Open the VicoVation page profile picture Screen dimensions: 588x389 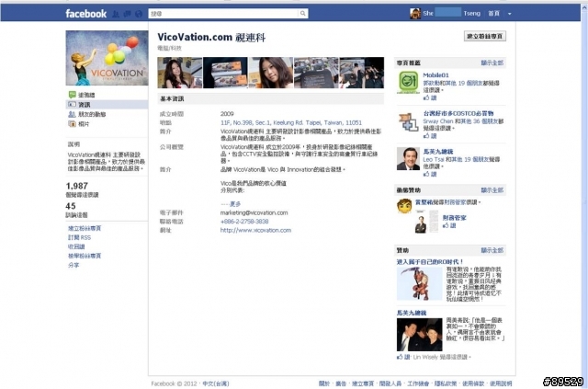(107, 58)
